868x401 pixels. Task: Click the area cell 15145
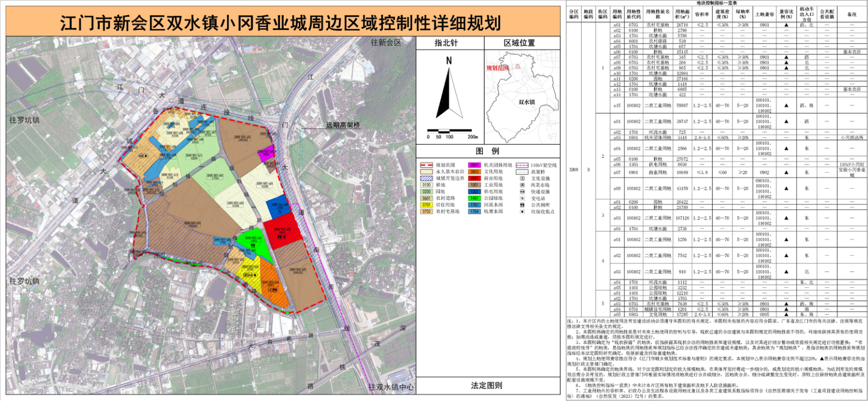682,52
